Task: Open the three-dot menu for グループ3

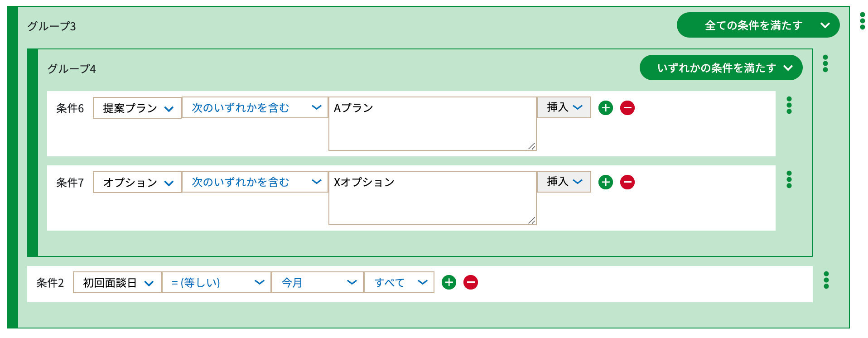Action: (x=862, y=21)
